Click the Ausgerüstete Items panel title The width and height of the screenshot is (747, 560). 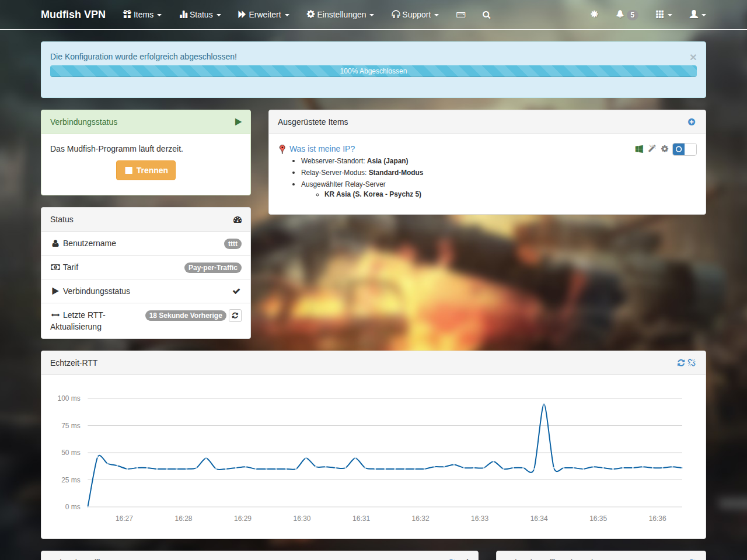pyautogui.click(x=313, y=122)
